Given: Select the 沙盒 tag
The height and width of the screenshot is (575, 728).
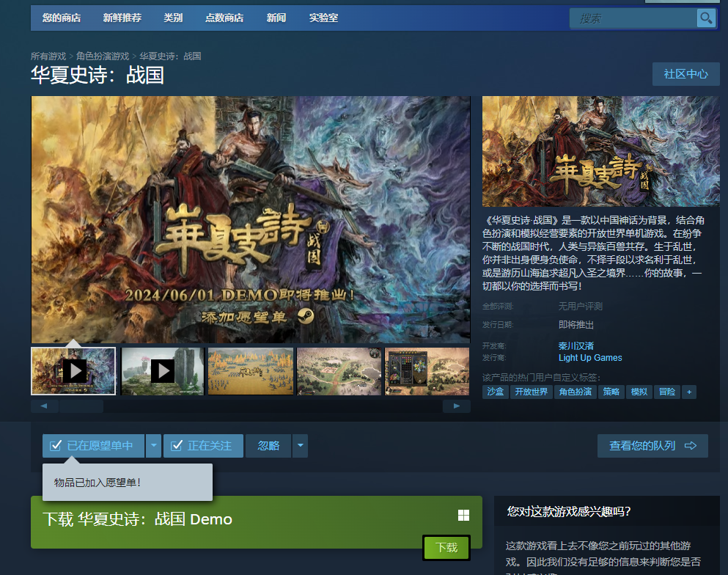Looking at the screenshot, I should (x=496, y=392).
